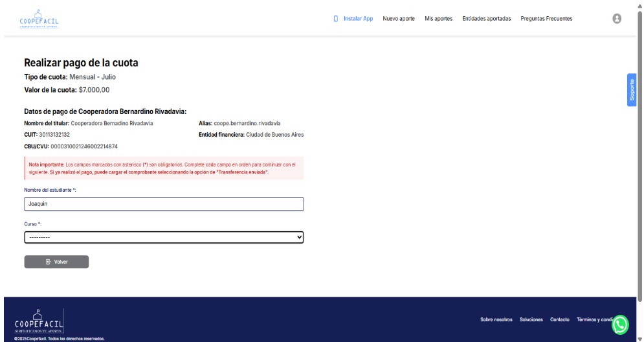Open the Curso dropdown

tap(163, 237)
